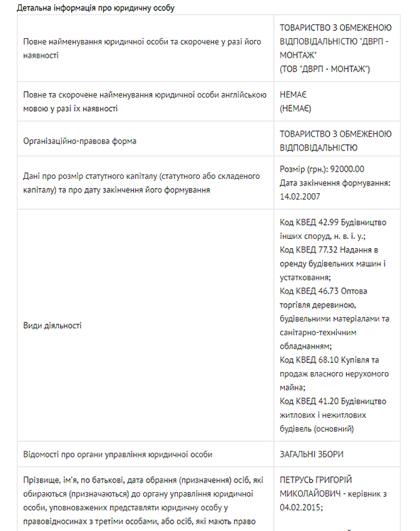Click the parenthesized (НЕМАЄ) value
The height and width of the screenshot is (531, 420).
click(295, 109)
